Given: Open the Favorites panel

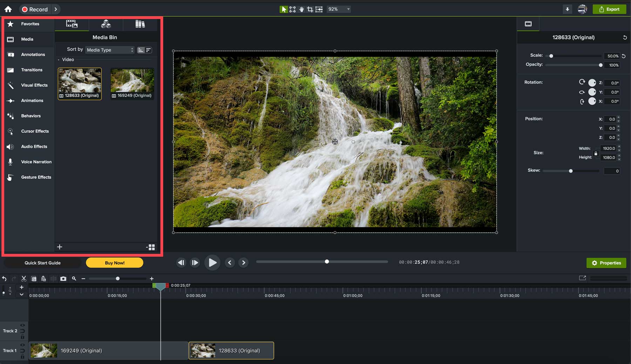Looking at the screenshot, I should [29, 24].
